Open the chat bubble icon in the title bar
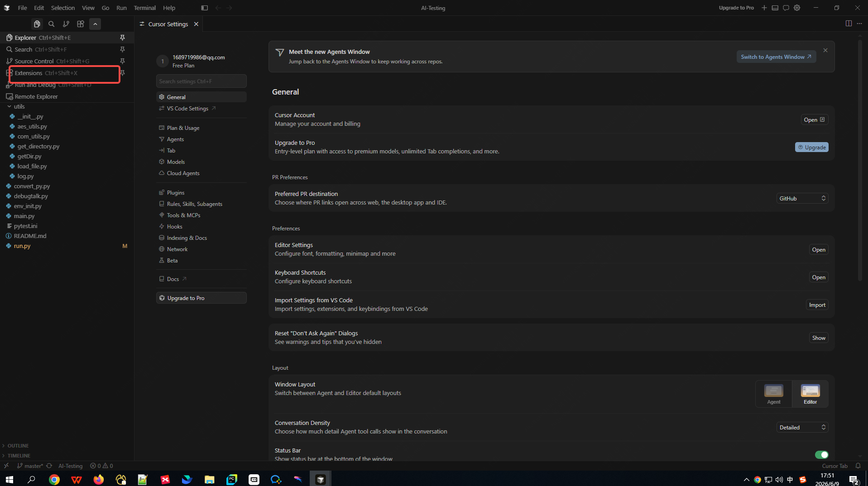This screenshot has width=868, height=486. click(786, 8)
